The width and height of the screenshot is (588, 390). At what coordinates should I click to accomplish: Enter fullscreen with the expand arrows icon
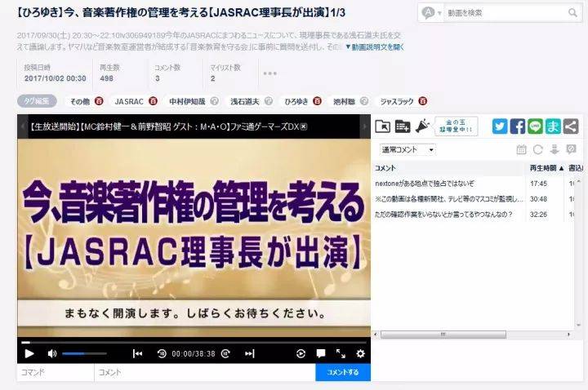coord(341,353)
